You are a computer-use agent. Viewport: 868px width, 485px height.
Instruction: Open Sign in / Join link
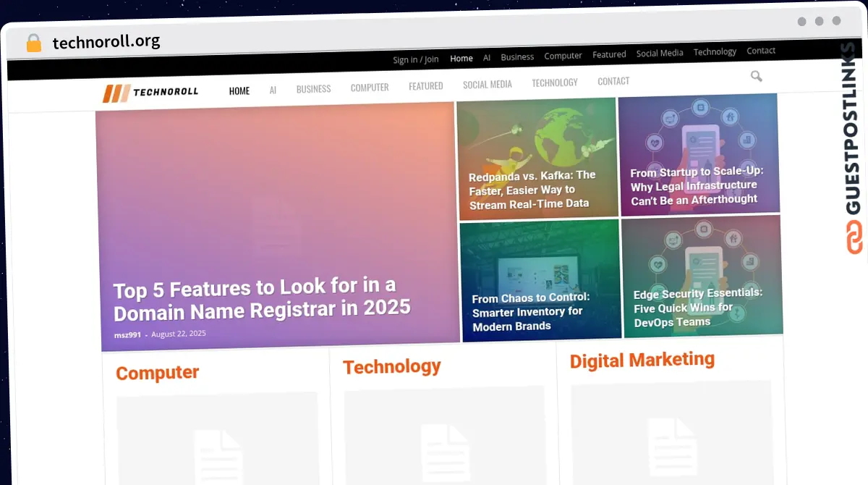point(416,60)
